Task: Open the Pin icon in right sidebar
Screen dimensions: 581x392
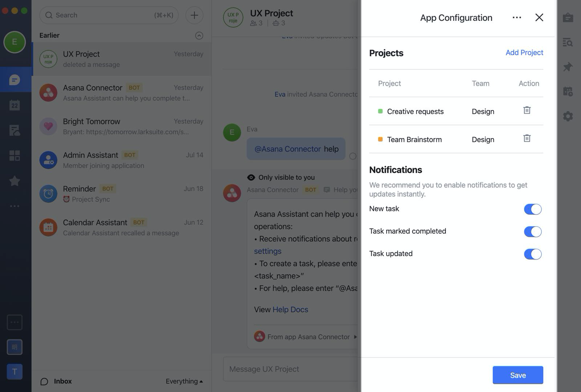Action: (568, 67)
